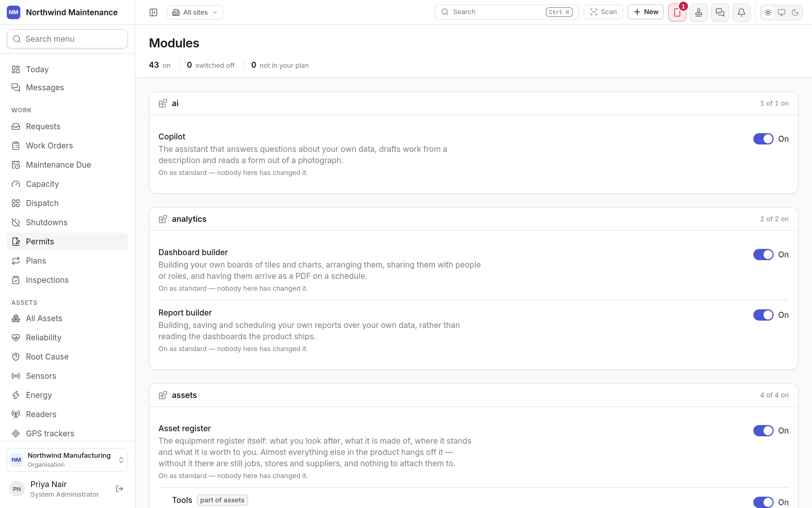Focus the Search menu field
This screenshot has width=812, height=508.
coord(67,39)
